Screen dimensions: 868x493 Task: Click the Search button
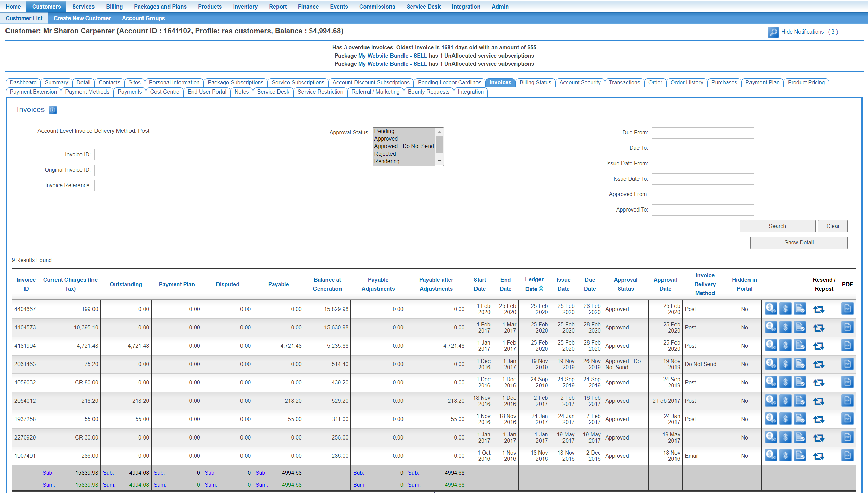(777, 226)
